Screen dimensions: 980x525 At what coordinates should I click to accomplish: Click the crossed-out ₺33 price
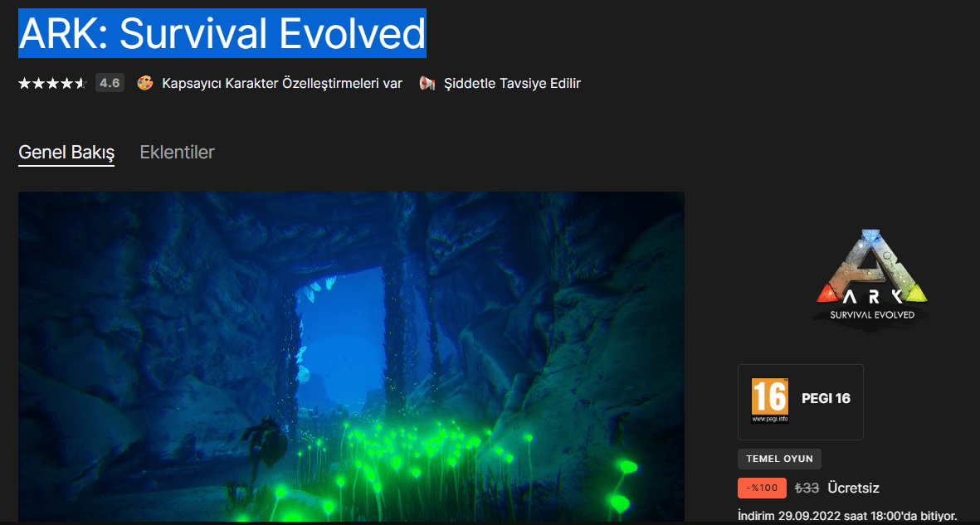(x=807, y=489)
